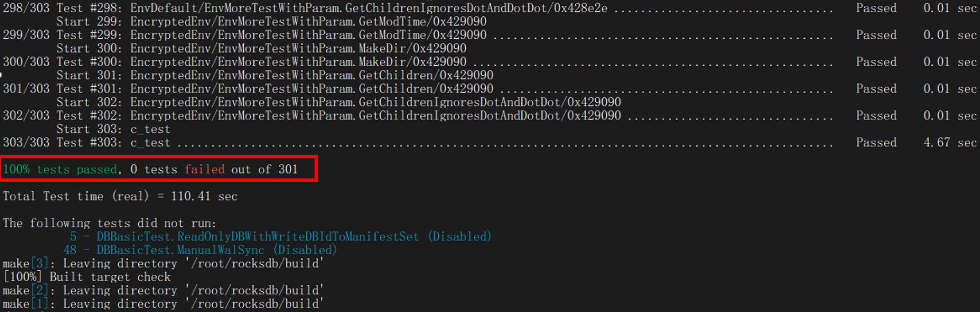Click the 'Test #303: c_test' result line
This screenshot has height=312, width=980.
coord(490,142)
